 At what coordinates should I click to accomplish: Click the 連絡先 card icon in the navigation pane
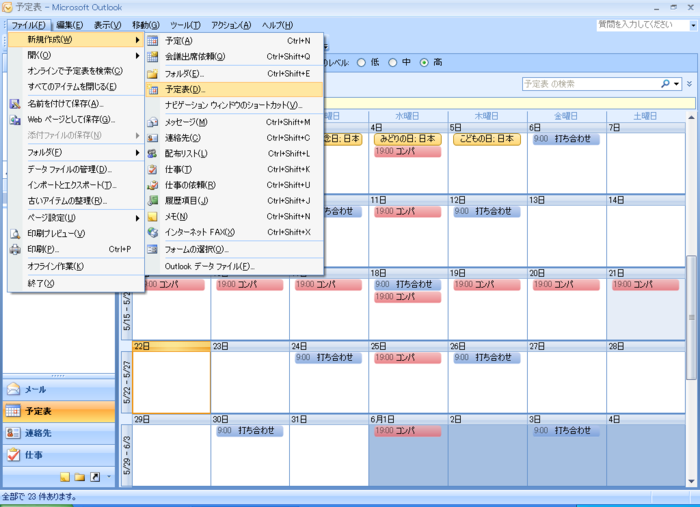13,433
